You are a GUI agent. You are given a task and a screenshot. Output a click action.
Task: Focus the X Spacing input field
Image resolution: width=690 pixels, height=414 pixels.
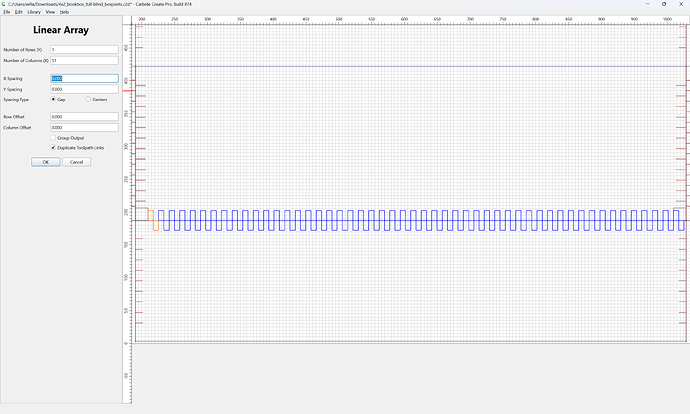(84, 78)
